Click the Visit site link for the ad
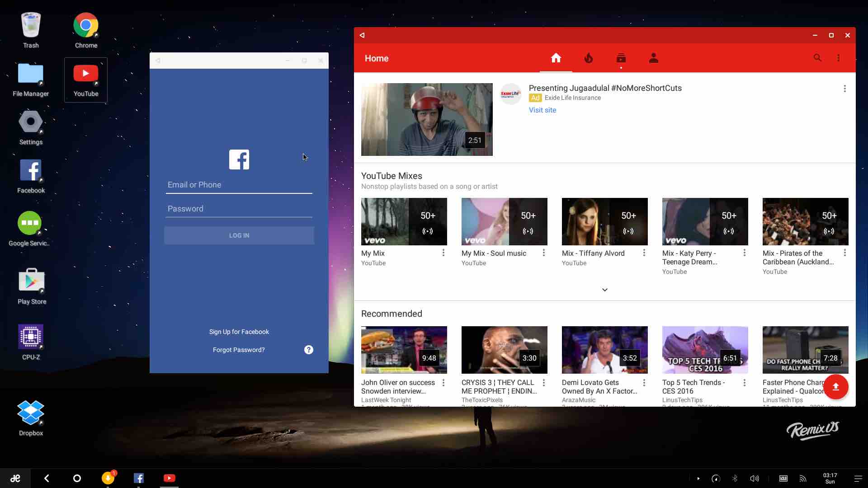The image size is (868, 488). click(542, 110)
